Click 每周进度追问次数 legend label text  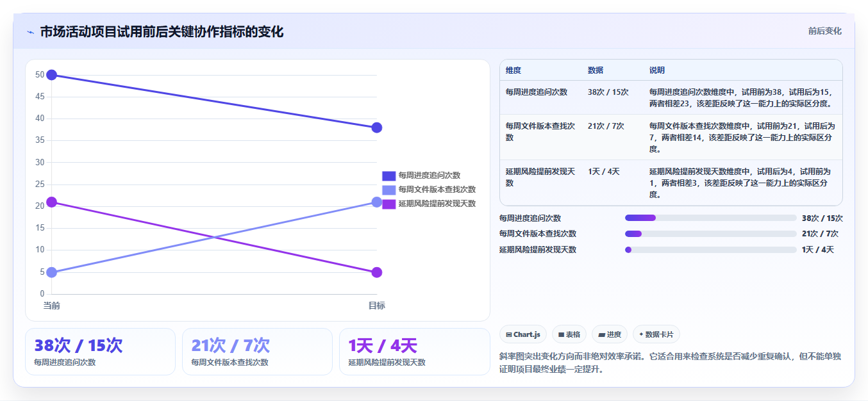click(429, 176)
